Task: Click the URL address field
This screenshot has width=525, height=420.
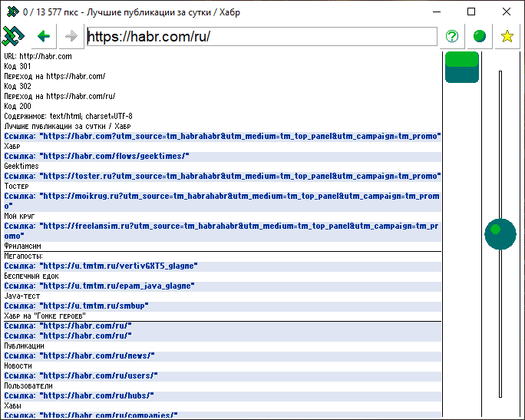Action: point(262,36)
